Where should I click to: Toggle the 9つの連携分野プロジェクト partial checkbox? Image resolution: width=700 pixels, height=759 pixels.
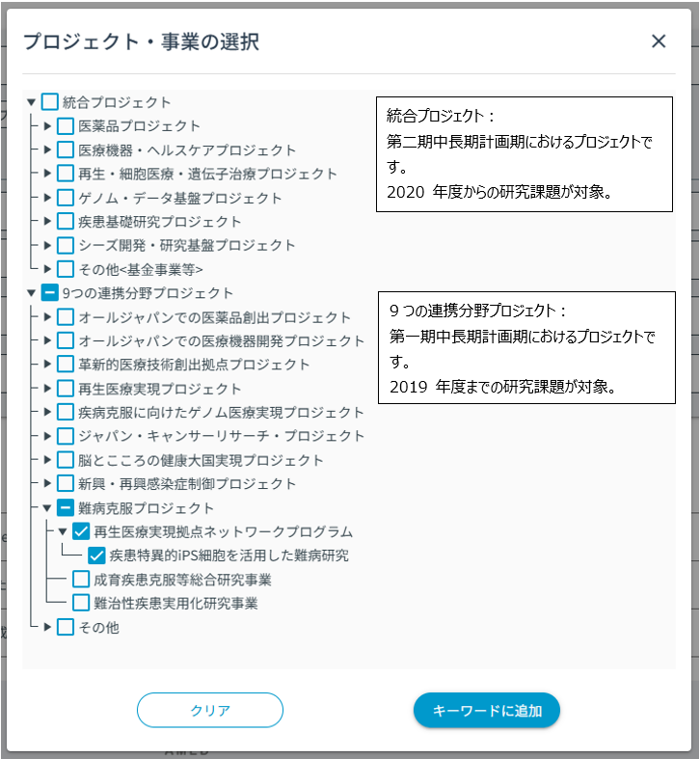pos(50,293)
